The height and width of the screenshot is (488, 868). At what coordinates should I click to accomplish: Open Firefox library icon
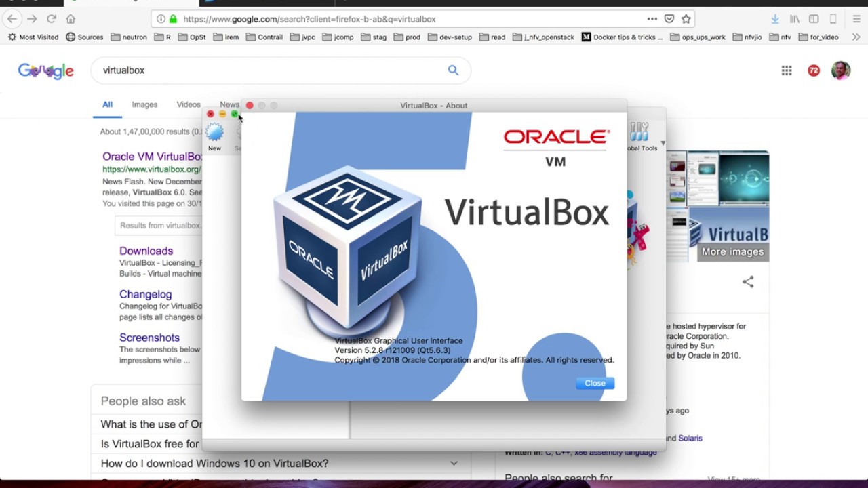795,19
